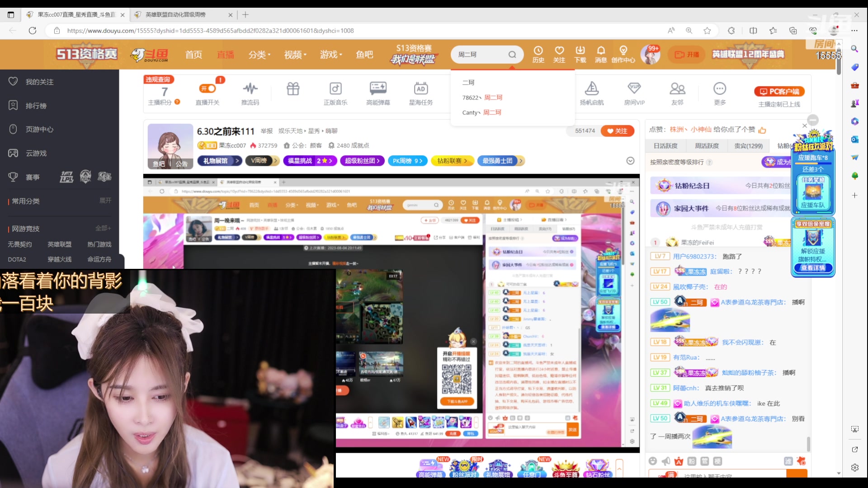The image size is (868, 488).
Task: Open the 消息 bell notifications icon
Action: 601,54
